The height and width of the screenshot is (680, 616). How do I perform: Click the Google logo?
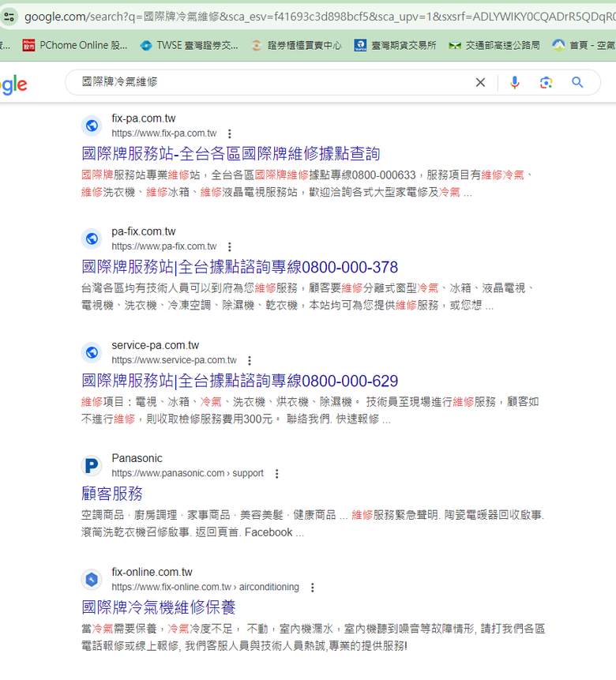[x=14, y=85]
